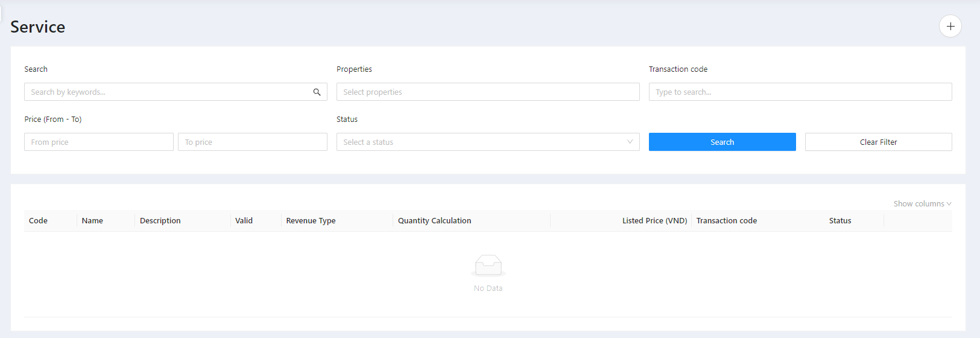980x338 pixels.
Task: Click the From price input
Action: [98, 142]
